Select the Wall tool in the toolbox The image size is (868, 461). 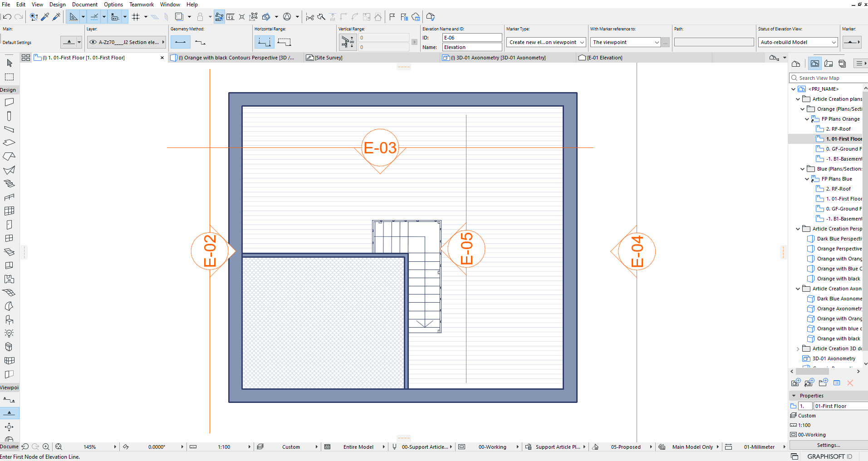[9, 102]
